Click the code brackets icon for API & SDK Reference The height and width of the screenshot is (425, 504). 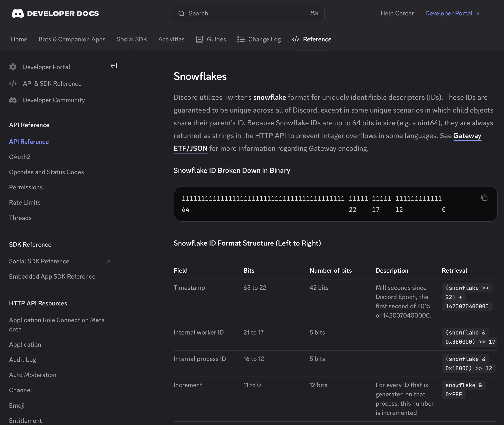coord(13,84)
